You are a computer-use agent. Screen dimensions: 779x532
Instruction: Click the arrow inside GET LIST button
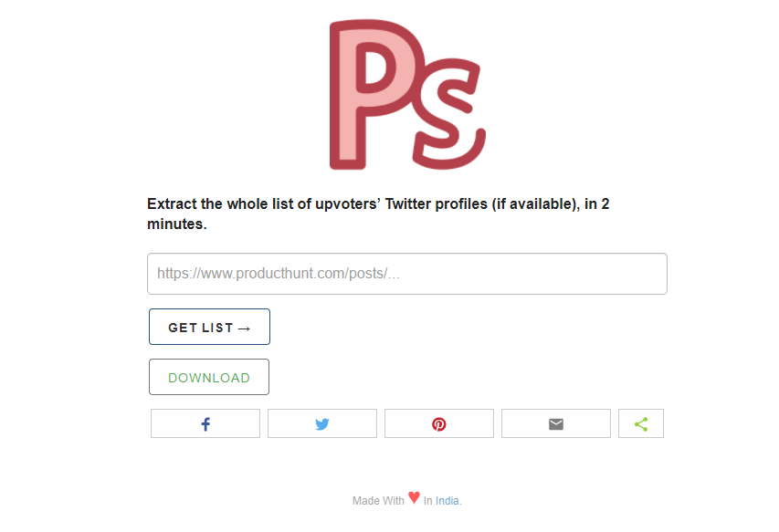point(244,329)
